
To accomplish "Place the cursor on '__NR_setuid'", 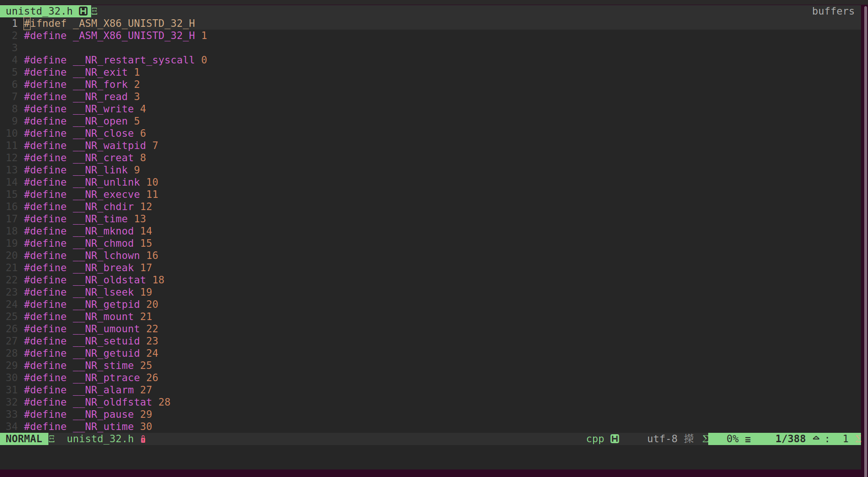I will (106, 341).
